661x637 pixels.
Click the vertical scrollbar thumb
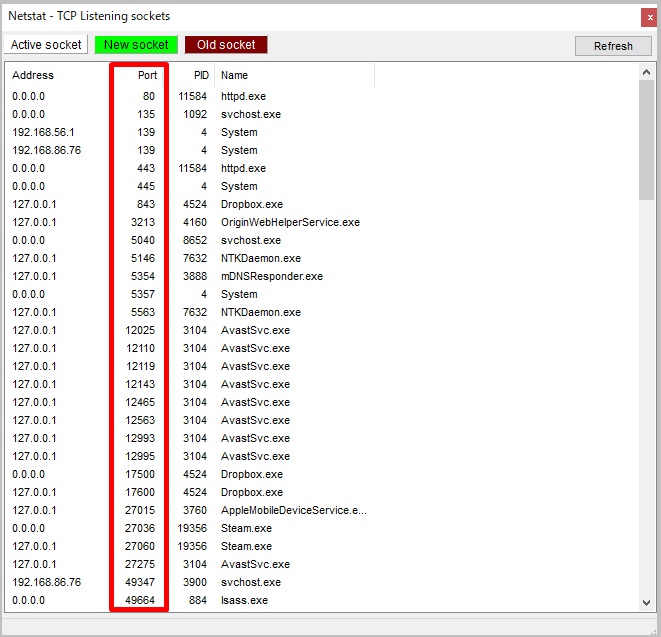tap(646, 140)
